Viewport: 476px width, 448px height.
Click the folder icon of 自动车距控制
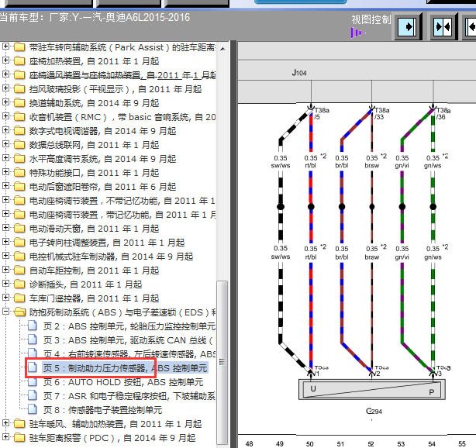click(x=19, y=271)
